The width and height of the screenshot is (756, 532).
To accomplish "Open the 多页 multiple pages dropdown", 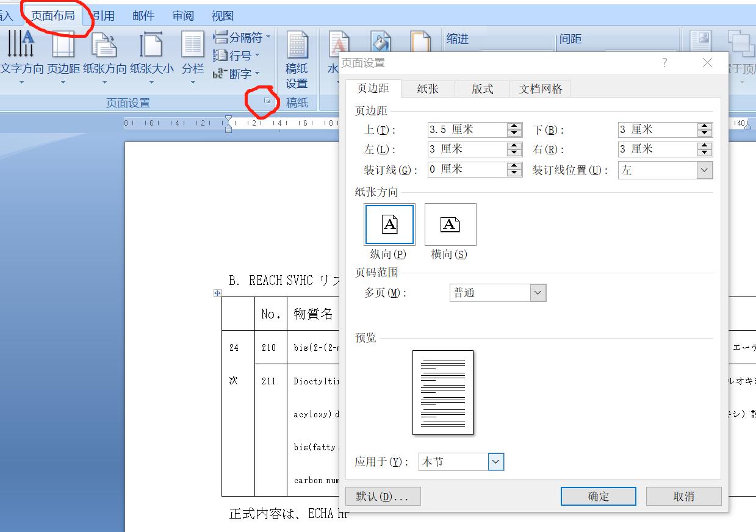I will (537, 293).
